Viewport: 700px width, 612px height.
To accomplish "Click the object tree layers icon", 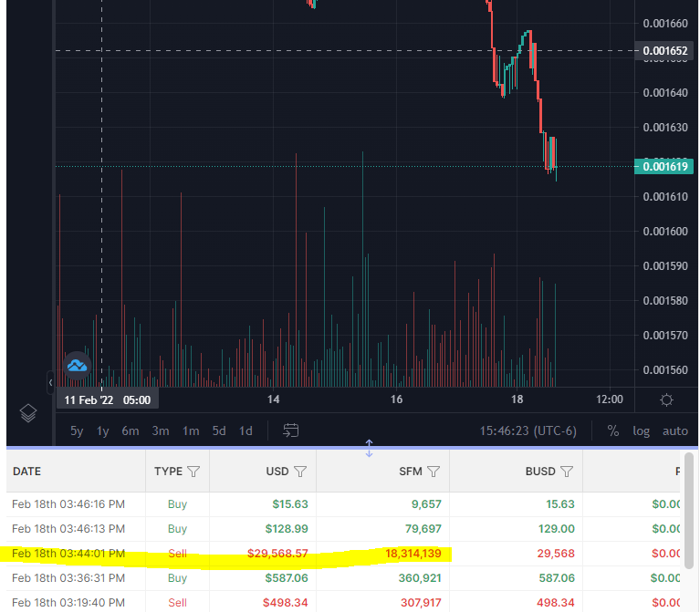I will [28, 412].
